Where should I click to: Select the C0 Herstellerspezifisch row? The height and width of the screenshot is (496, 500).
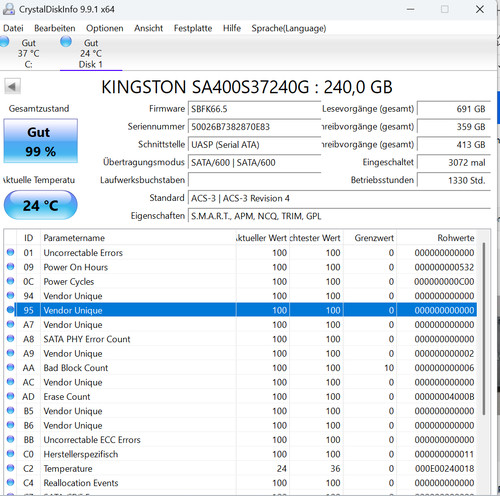pyautogui.click(x=241, y=454)
